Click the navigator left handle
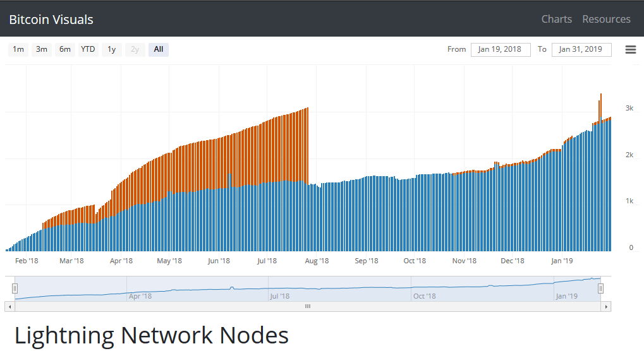This screenshot has width=644, height=351. click(15, 289)
